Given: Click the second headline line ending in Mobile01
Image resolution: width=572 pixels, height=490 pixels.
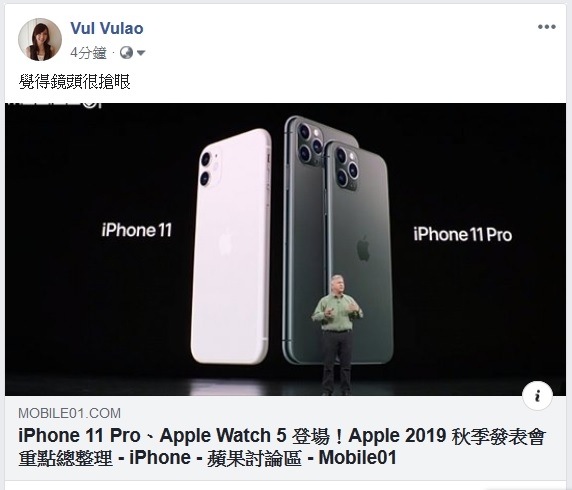Looking at the screenshot, I should pos(207,458).
